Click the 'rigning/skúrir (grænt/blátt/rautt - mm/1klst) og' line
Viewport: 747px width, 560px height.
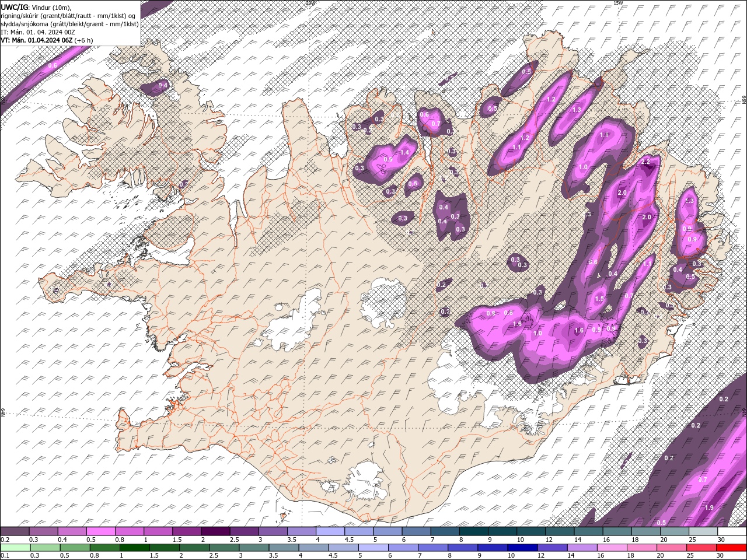point(69,15)
